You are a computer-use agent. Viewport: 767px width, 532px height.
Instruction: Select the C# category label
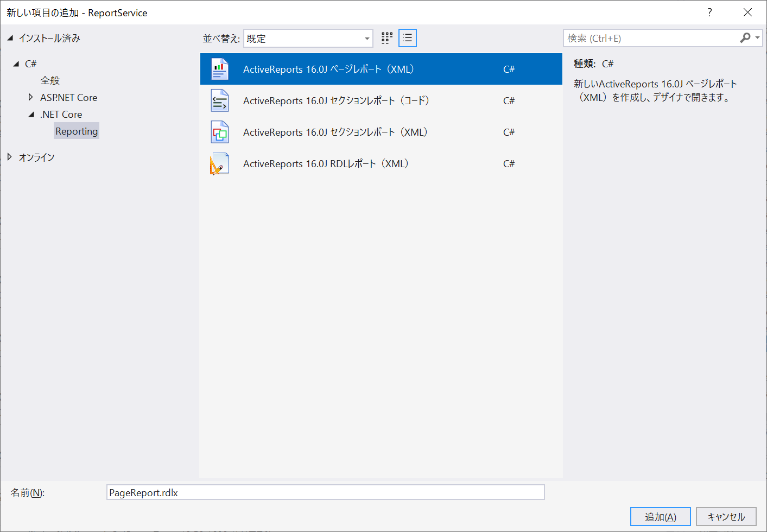[x=31, y=64]
